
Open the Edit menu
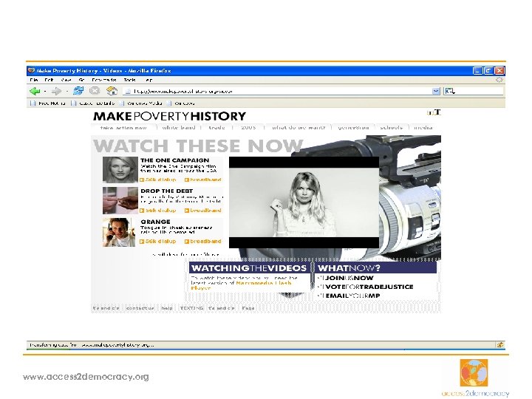pos(49,80)
